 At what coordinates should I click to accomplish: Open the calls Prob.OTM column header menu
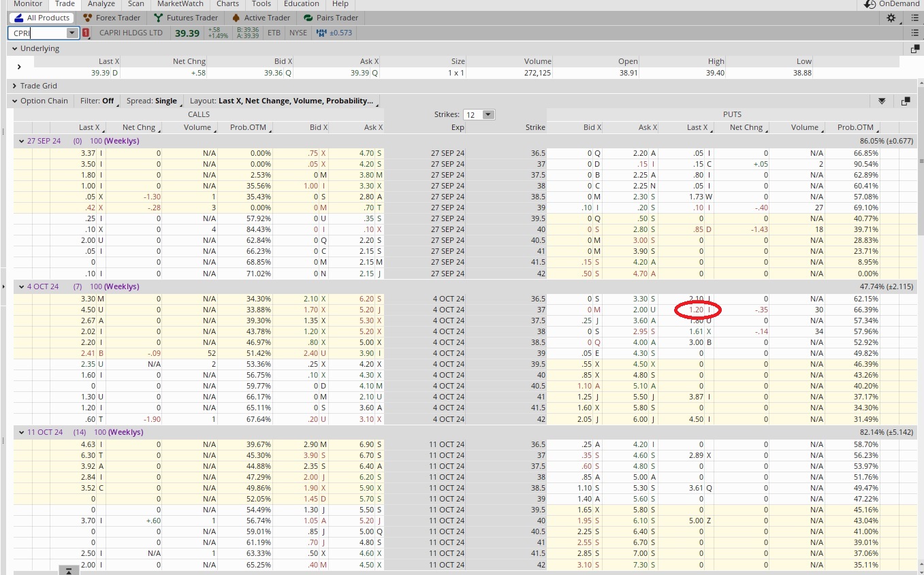point(271,129)
